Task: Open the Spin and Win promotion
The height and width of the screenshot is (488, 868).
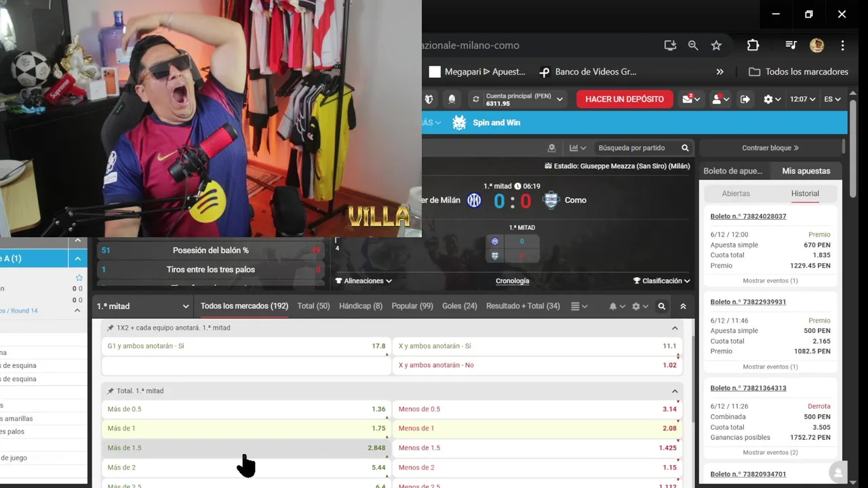Action: tap(486, 123)
